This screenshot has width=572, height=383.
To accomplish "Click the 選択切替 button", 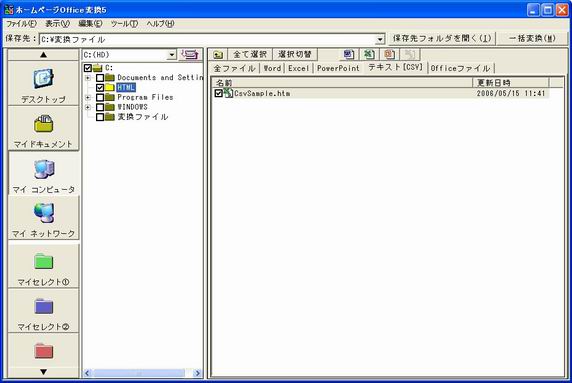I will [295, 55].
